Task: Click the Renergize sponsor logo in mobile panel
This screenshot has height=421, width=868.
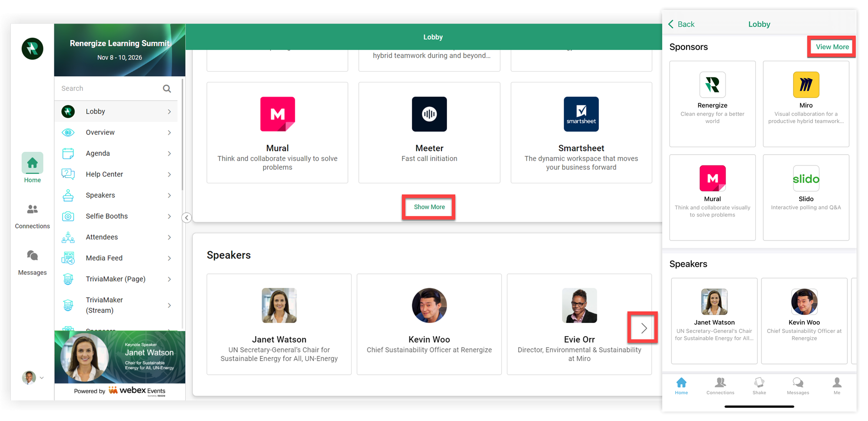Action: (x=712, y=85)
